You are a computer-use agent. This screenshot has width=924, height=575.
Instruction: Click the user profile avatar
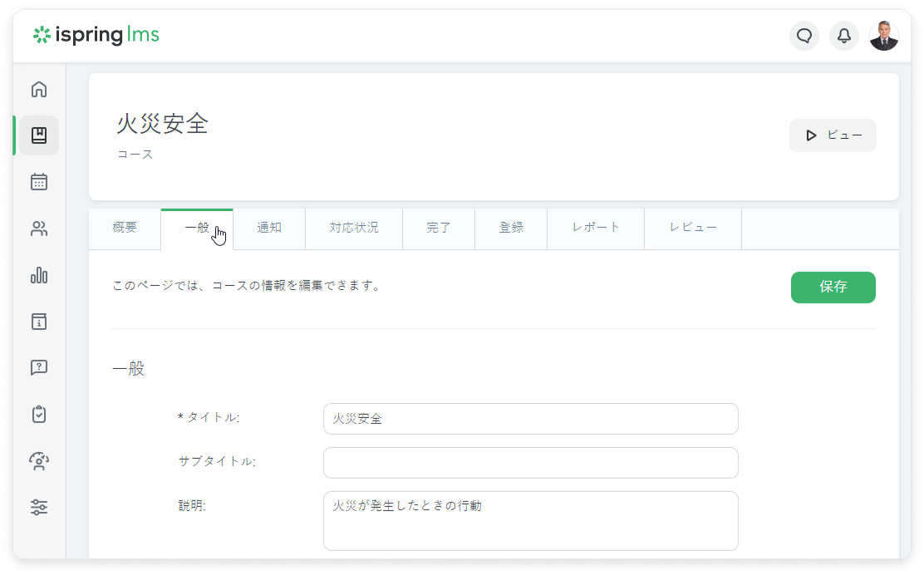pos(883,36)
